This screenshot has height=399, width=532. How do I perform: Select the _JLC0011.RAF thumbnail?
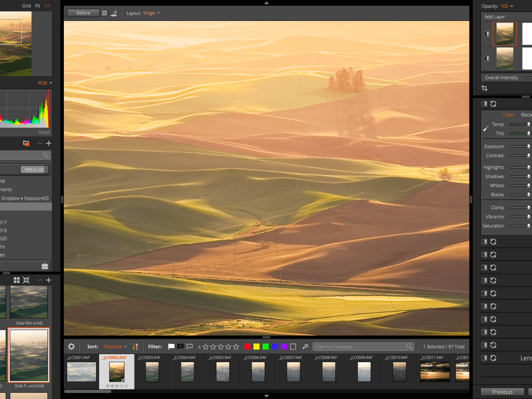[435, 372]
